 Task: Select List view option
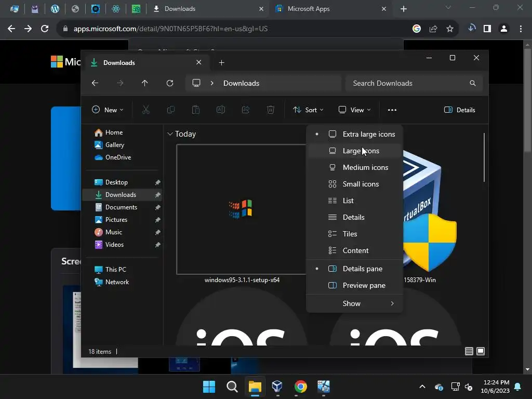pyautogui.click(x=354, y=201)
